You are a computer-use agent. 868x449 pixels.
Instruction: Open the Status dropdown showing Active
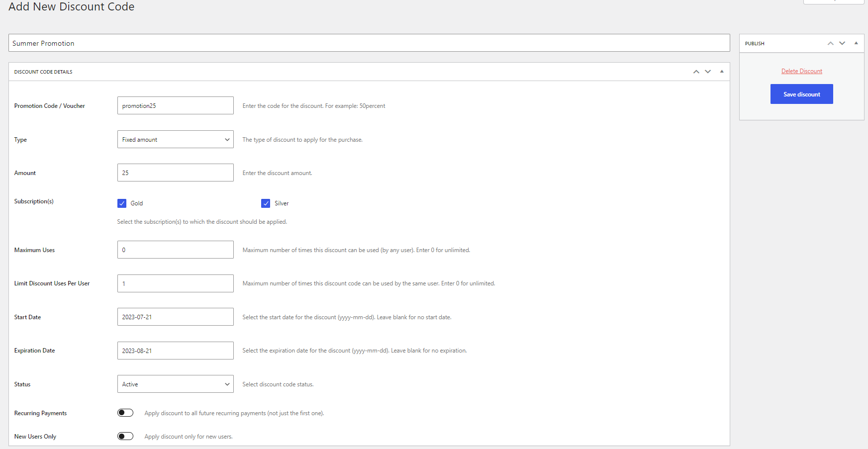175,384
